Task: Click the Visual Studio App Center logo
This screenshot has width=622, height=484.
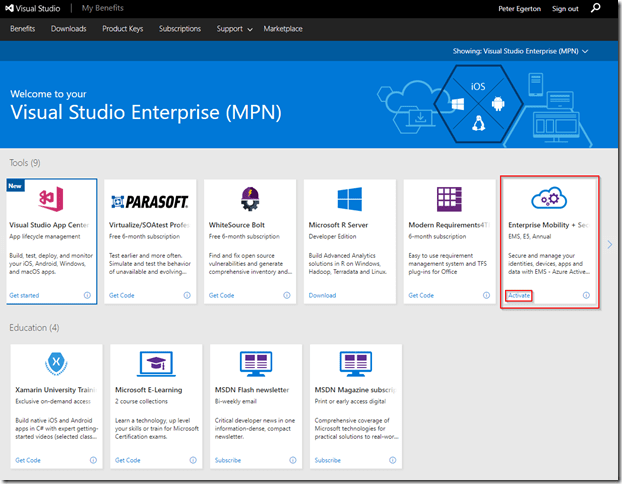Action: (49, 198)
